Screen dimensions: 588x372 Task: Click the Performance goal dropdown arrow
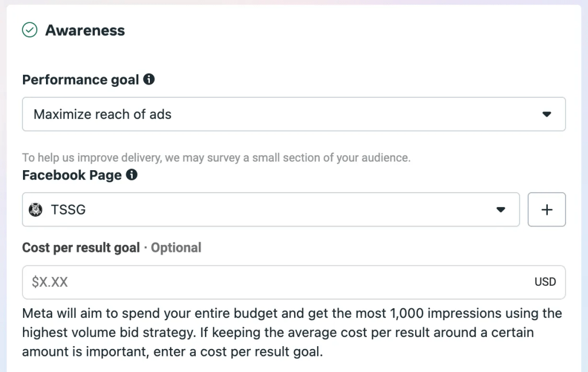click(547, 114)
